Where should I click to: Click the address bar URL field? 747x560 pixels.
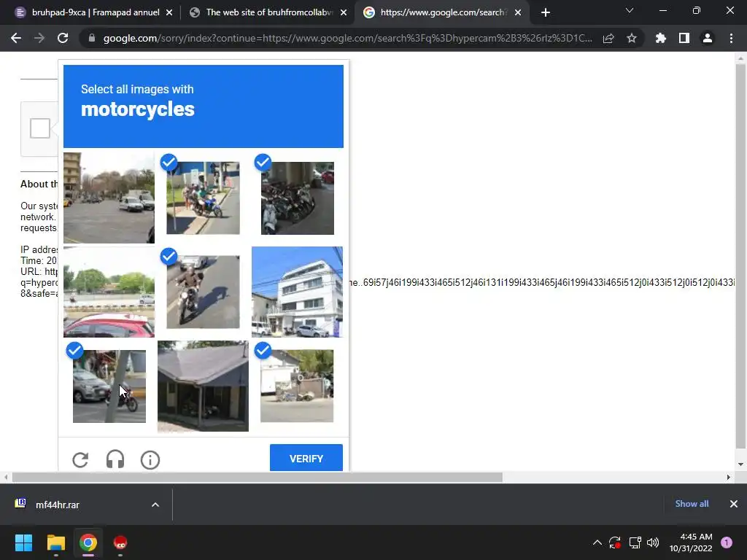tap(347, 38)
